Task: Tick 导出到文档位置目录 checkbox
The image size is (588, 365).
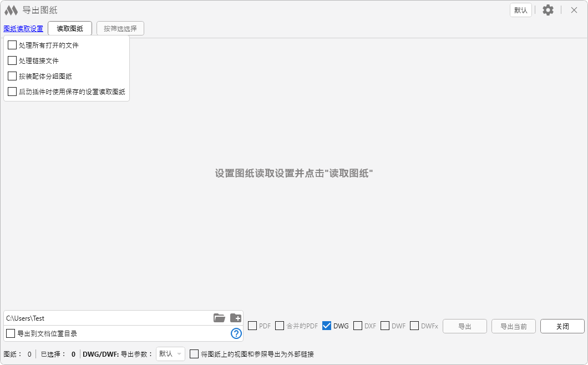Action: pos(11,333)
